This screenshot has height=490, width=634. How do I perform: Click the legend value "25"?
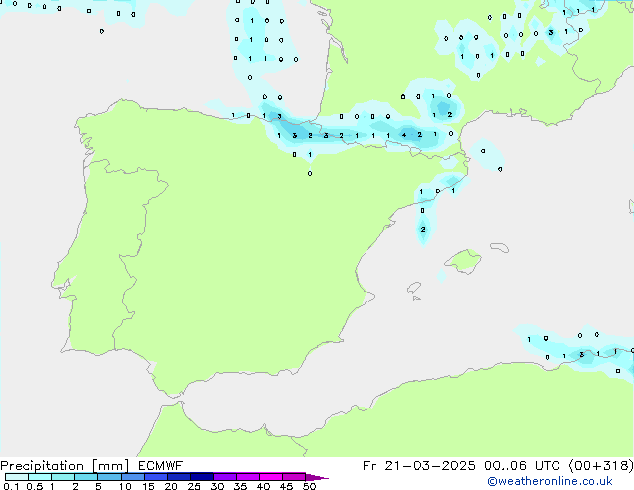point(194,486)
